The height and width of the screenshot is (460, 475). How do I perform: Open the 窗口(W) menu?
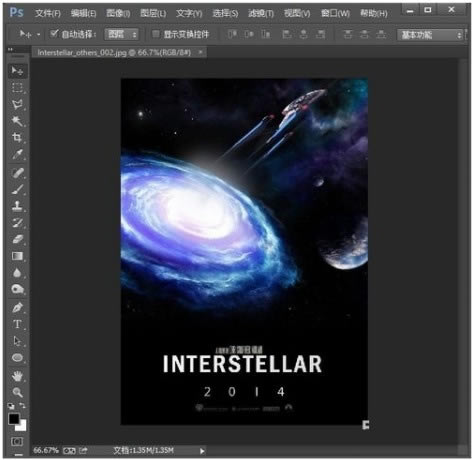click(335, 13)
